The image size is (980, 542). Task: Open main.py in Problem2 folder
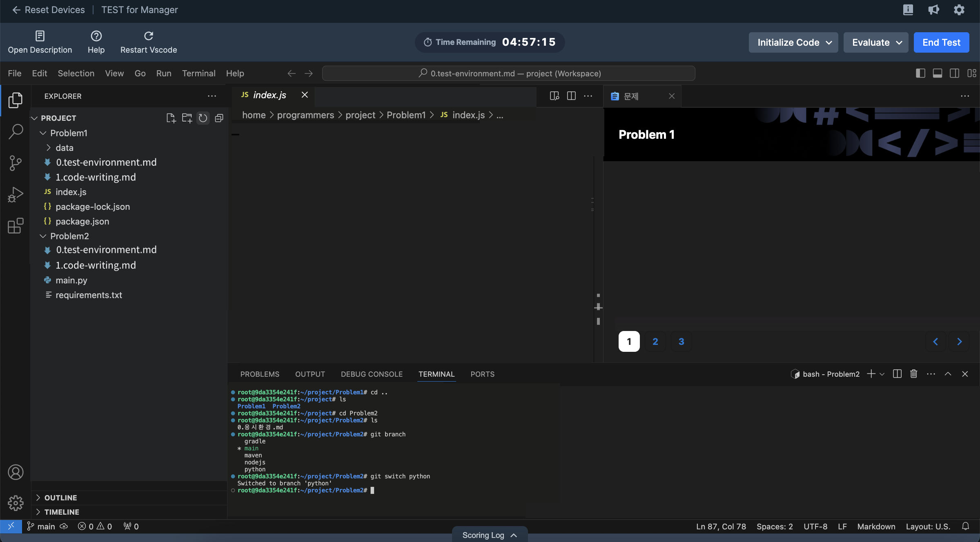tap(71, 280)
